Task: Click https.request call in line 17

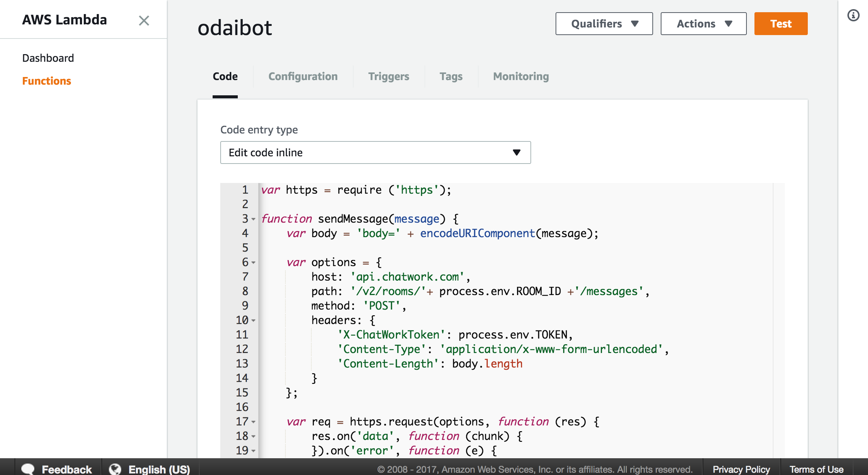Action: (x=391, y=422)
